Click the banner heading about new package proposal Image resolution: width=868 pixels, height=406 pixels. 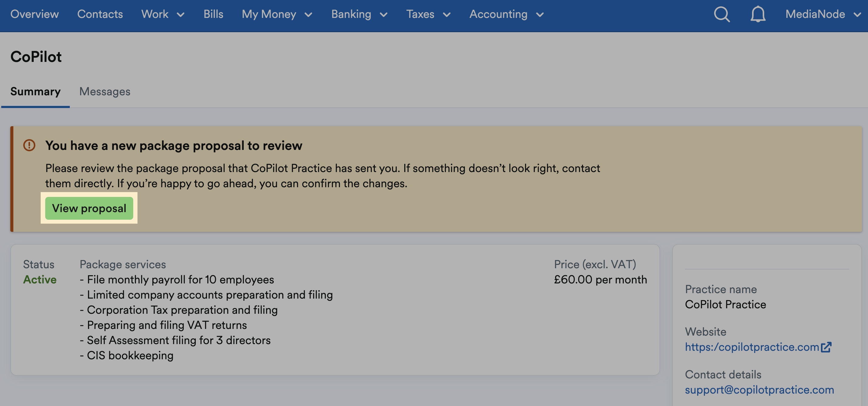click(x=174, y=145)
